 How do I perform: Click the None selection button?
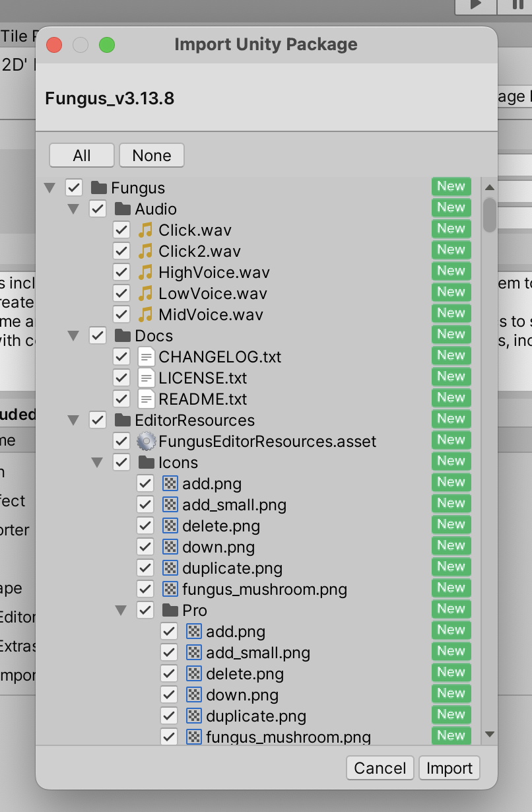pyautogui.click(x=152, y=156)
